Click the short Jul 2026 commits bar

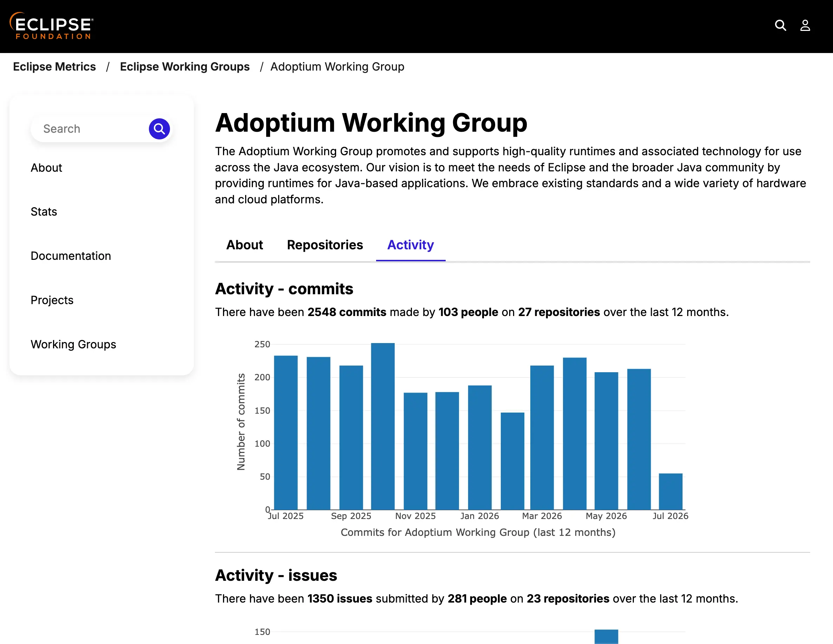(x=670, y=492)
